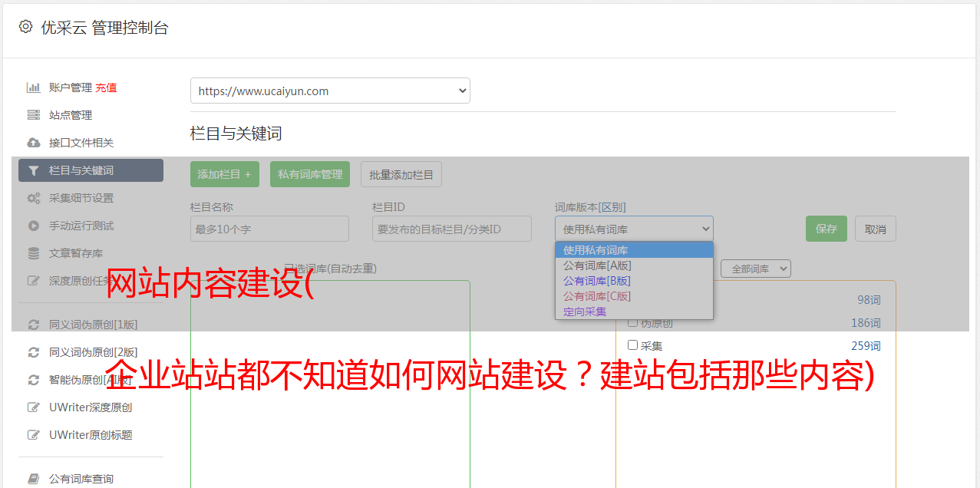This screenshot has height=488, width=980.
Task: Click the edit icon for UWriter原创标题
Action: (x=34, y=435)
